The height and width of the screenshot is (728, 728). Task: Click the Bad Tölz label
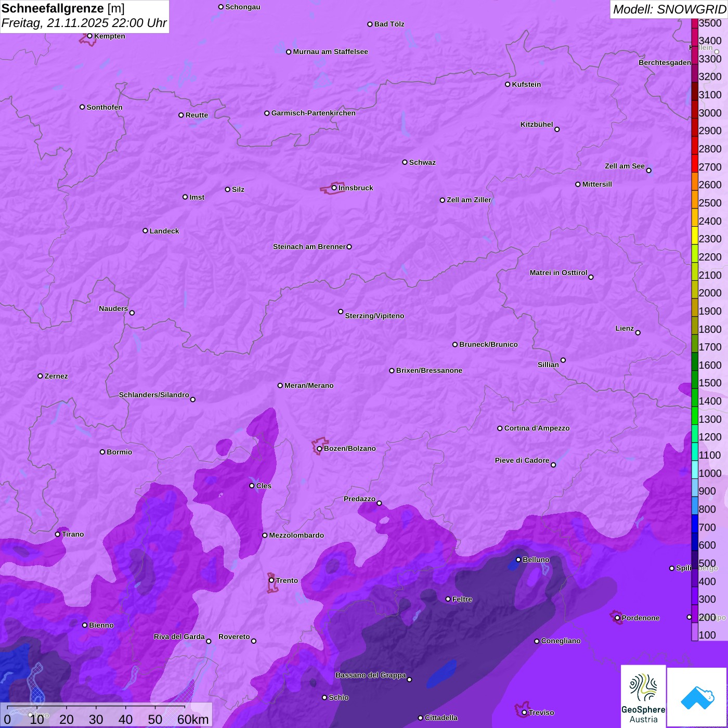click(389, 24)
